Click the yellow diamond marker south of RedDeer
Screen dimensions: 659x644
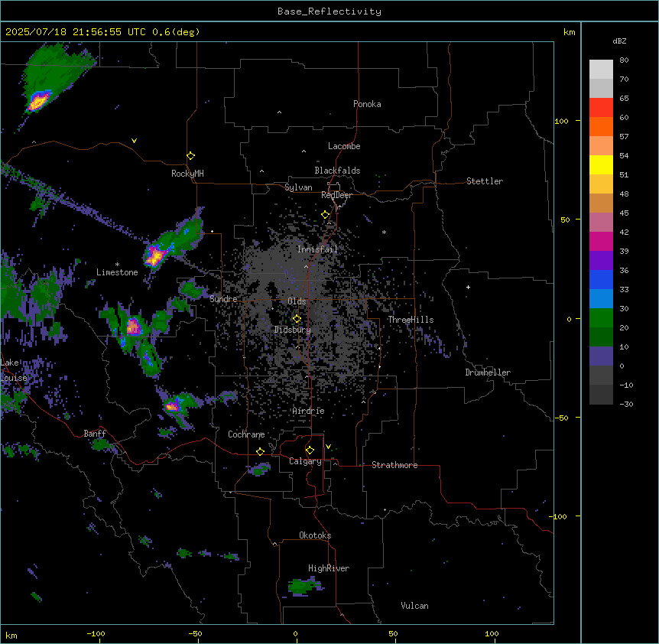coord(326,215)
